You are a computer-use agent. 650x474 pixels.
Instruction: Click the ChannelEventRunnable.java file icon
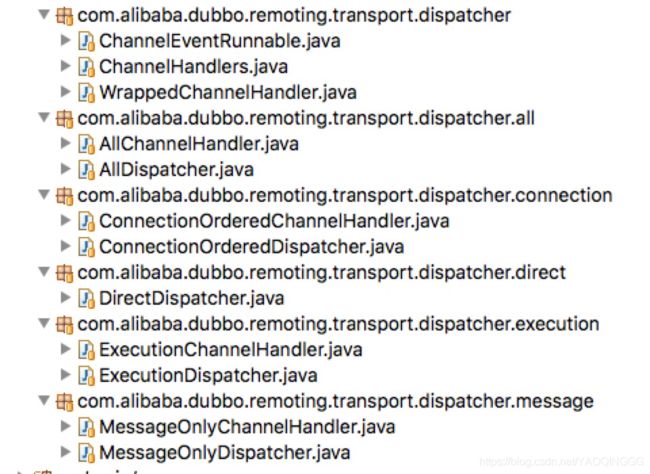(x=86, y=41)
